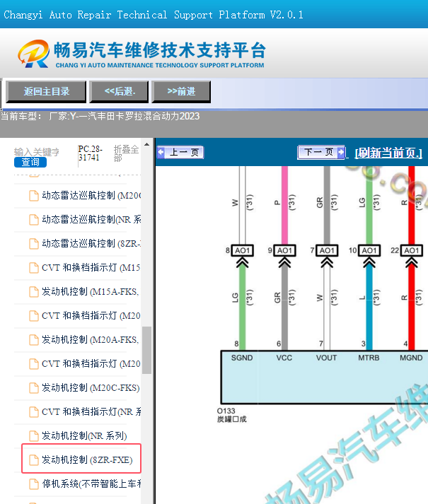The height and width of the screenshot is (504, 428).
Task: Collapse all with 折叠全部
Action: click(x=126, y=153)
